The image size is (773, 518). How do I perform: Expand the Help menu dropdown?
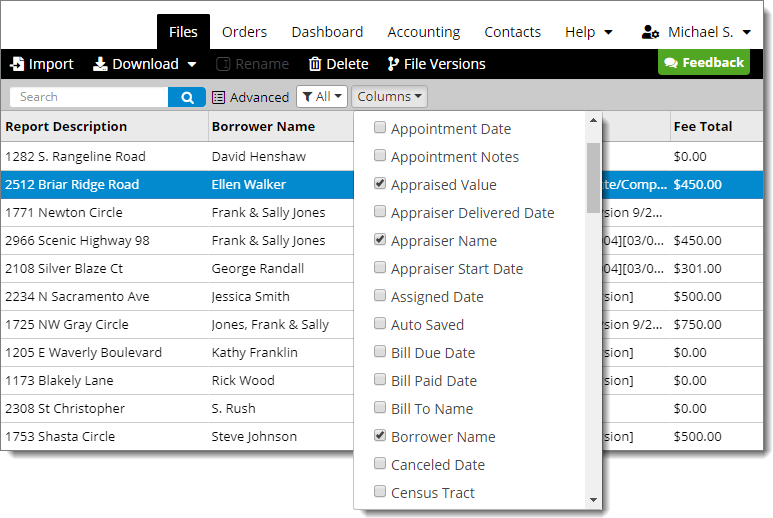(x=588, y=32)
